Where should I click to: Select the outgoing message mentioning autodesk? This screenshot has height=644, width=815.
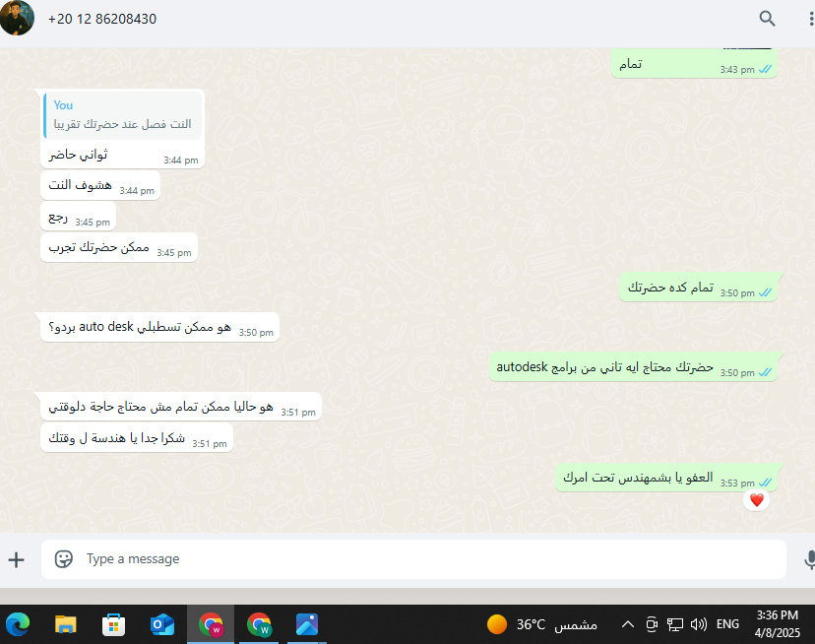(633, 367)
